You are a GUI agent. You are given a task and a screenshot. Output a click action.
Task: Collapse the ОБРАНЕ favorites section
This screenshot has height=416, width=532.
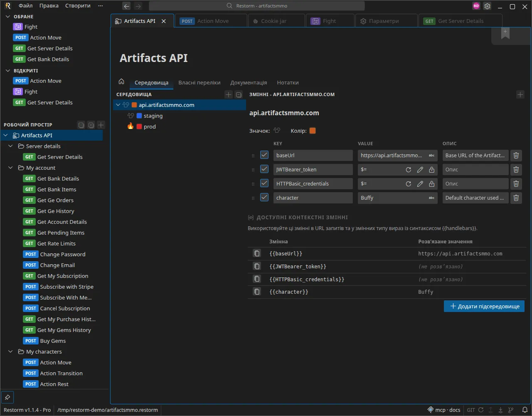tap(8, 17)
